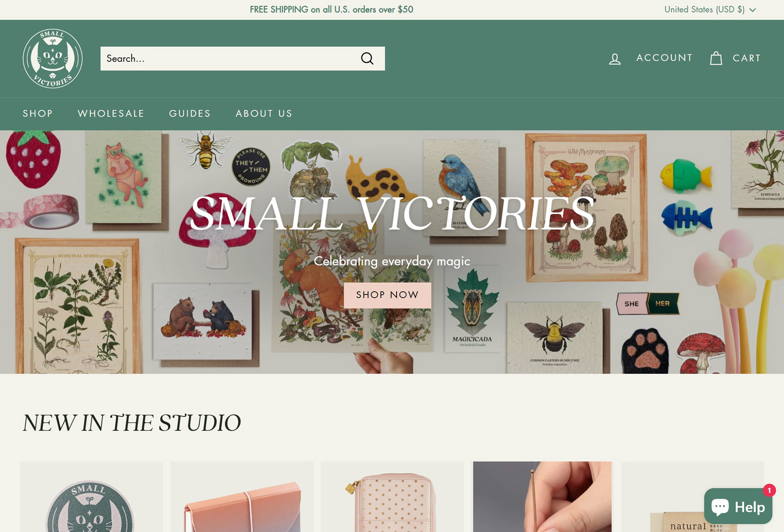Click the Small Victories hero banner title
Viewport: 784px width, 532px height.
[x=392, y=214]
